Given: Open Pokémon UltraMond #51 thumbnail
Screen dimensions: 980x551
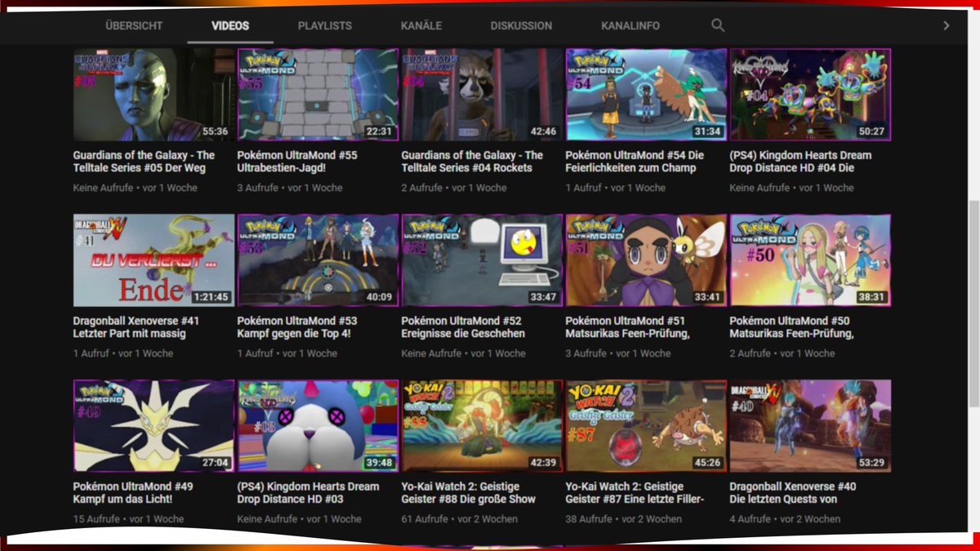Looking at the screenshot, I should pyautogui.click(x=646, y=260).
